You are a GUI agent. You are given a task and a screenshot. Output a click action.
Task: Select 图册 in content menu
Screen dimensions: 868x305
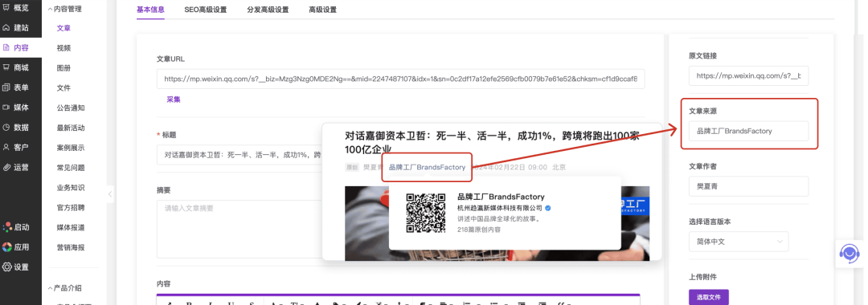[x=63, y=68]
